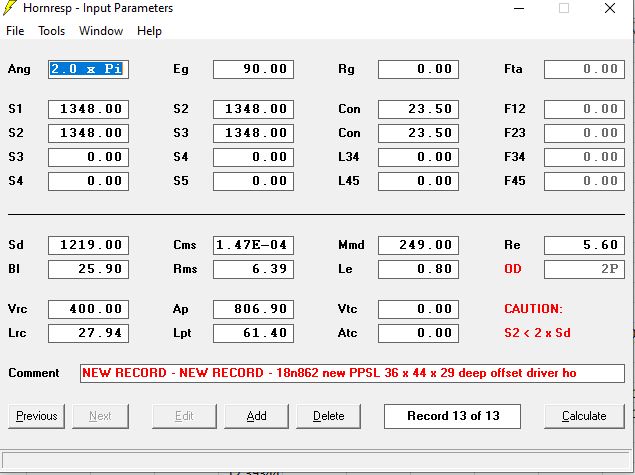The image size is (635, 475).
Task: Open the Help menu
Action: (149, 31)
